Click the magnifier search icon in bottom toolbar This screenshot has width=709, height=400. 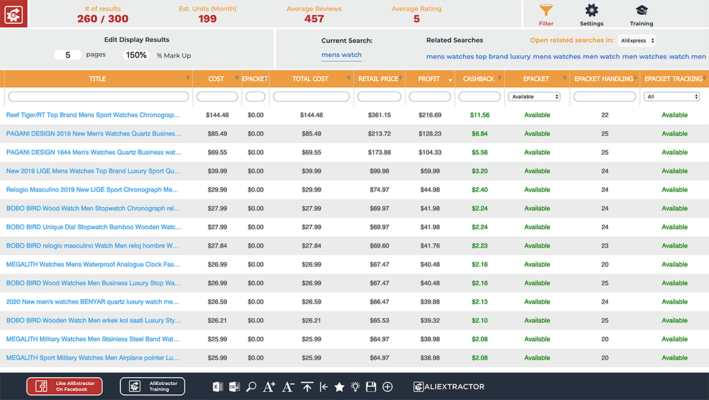[251, 386]
